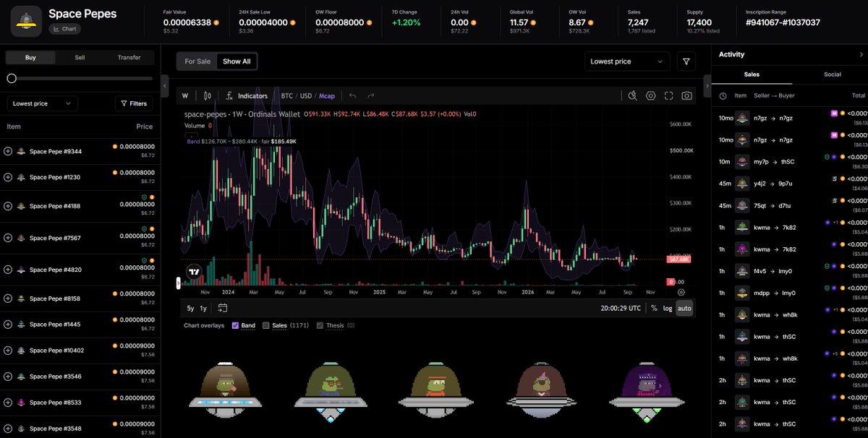
Task: Toggle log scale on chart
Action: point(668,308)
